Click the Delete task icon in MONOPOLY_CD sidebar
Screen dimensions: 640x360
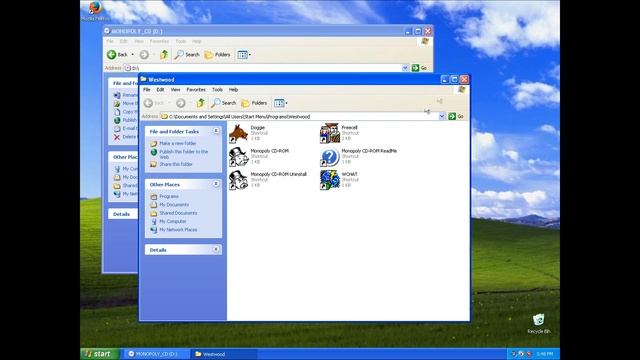[x=117, y=137]
